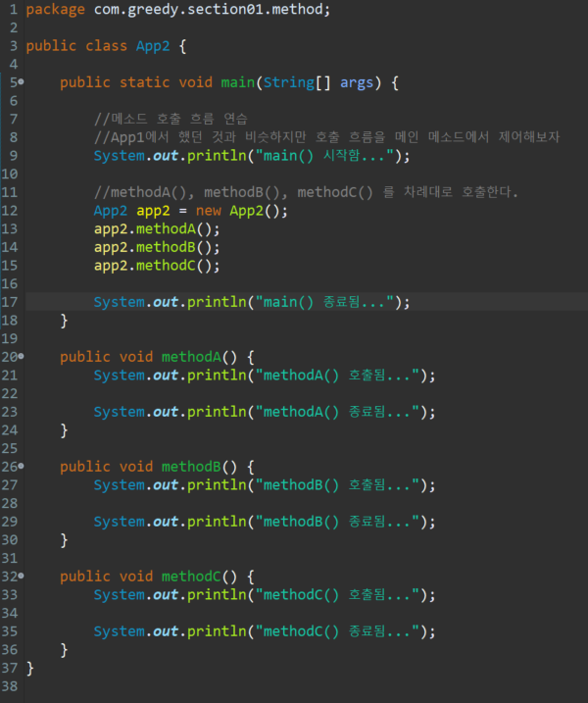588x703 pixels.
Task: Click the string "methodA() 호출됨..." on line 21
Action: [337, 376]
